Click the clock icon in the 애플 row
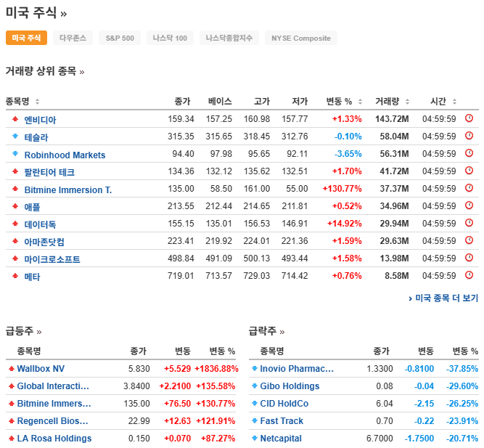This screenshot has width=484, height=448. tap(469, 205)
